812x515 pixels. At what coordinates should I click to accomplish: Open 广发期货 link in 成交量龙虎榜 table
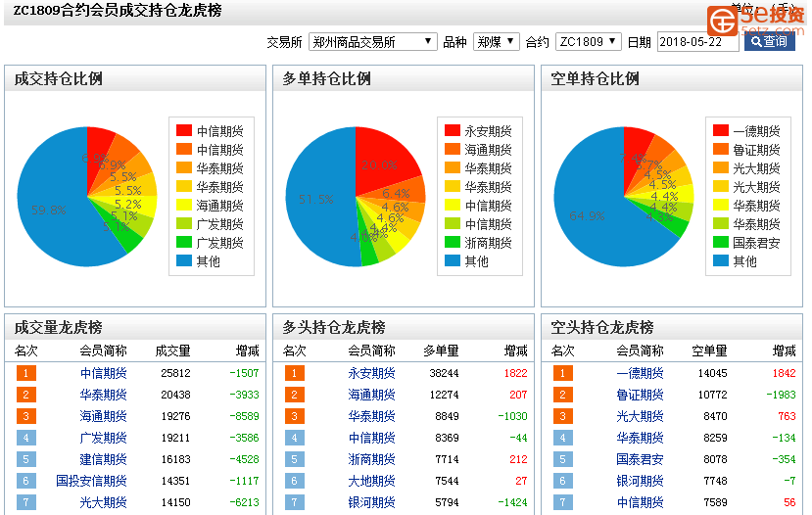click(104, 438)
